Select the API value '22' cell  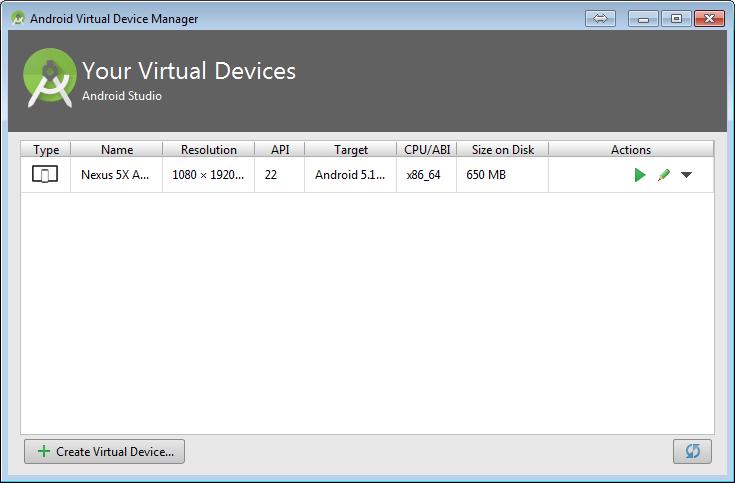(280, 174)
